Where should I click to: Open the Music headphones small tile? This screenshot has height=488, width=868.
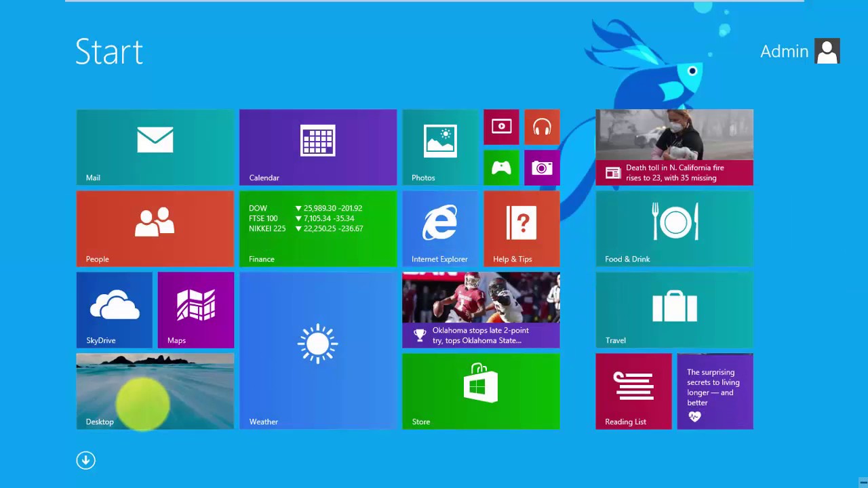(x=542, y=127)
